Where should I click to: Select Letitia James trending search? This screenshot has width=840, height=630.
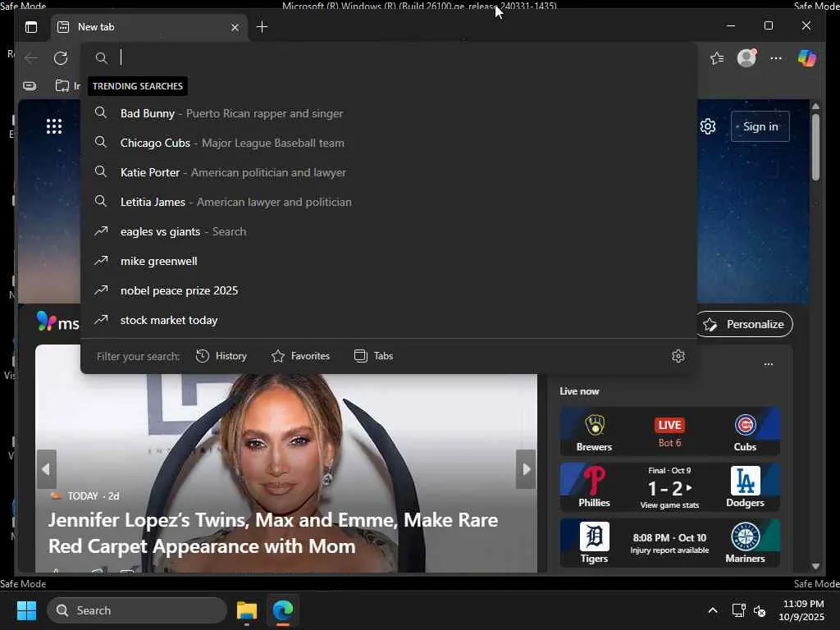click(x=389, y=202)
